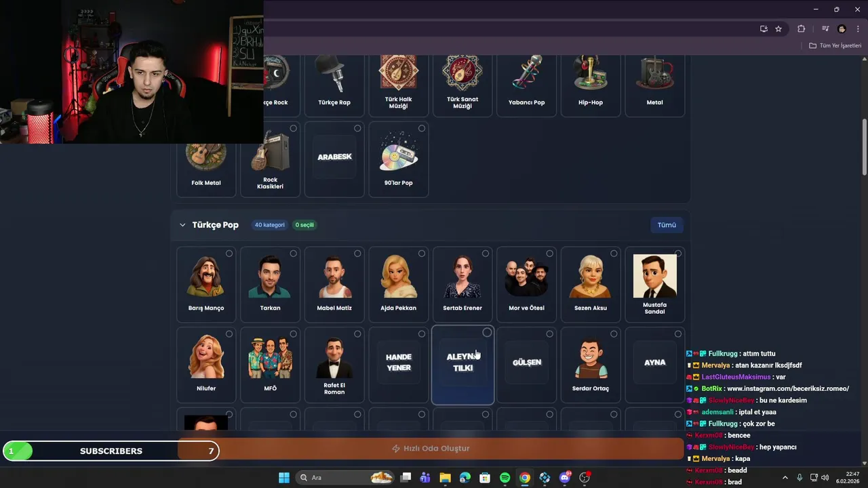The width and height of the screenshot is (868, 488).
Task: Open the Chrome extensions puzzle icon
Action: (801, 28)
